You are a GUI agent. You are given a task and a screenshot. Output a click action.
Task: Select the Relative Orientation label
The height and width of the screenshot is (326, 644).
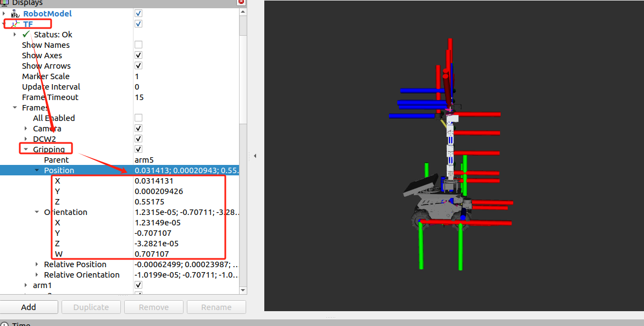82,275
